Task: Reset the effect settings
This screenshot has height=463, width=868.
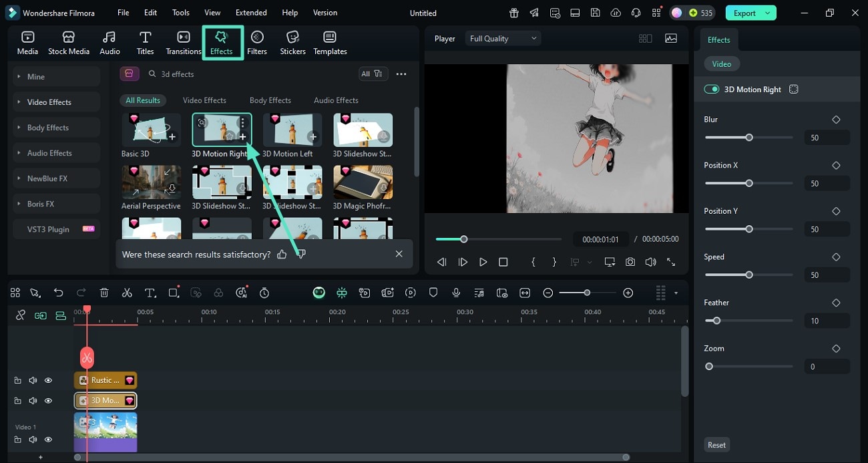Action: tap(716, 445)
